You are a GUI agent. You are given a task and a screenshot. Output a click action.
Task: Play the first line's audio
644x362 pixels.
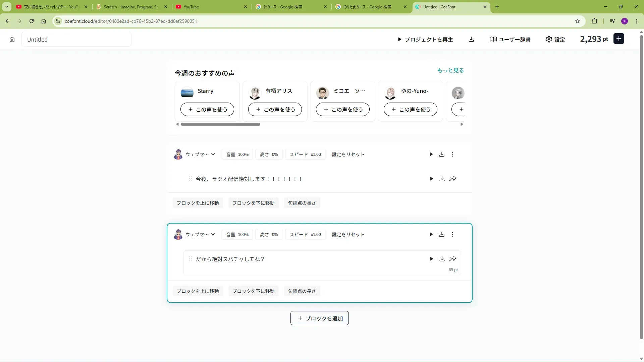431,179
